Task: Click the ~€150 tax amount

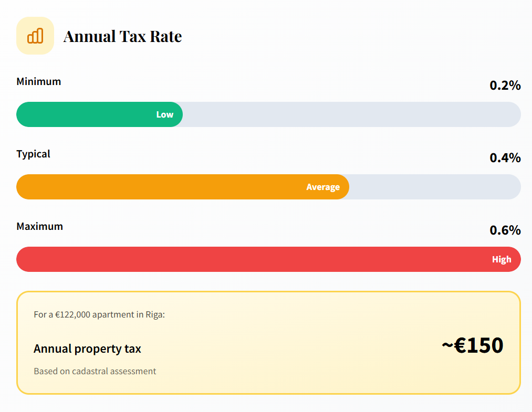Action: coord(472,345)
